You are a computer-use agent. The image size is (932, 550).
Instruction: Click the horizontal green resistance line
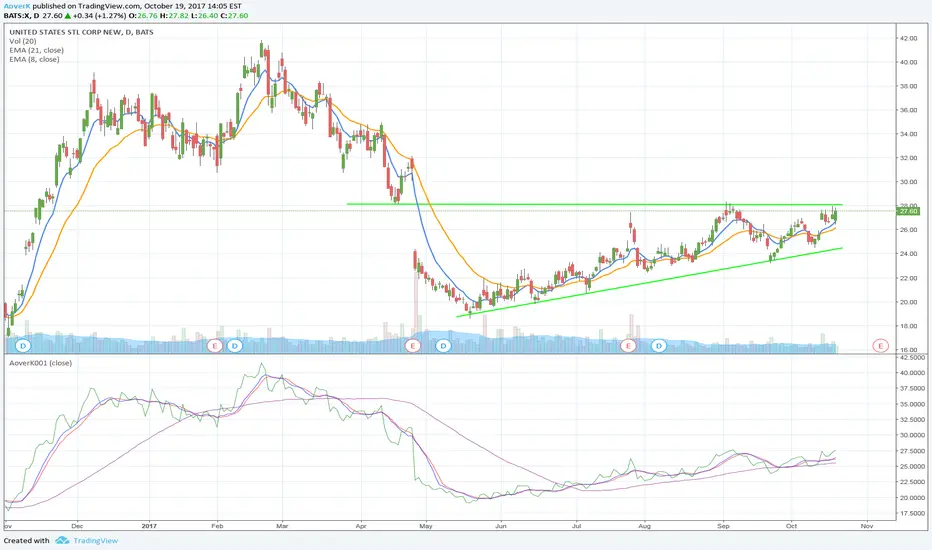point(594,205)
